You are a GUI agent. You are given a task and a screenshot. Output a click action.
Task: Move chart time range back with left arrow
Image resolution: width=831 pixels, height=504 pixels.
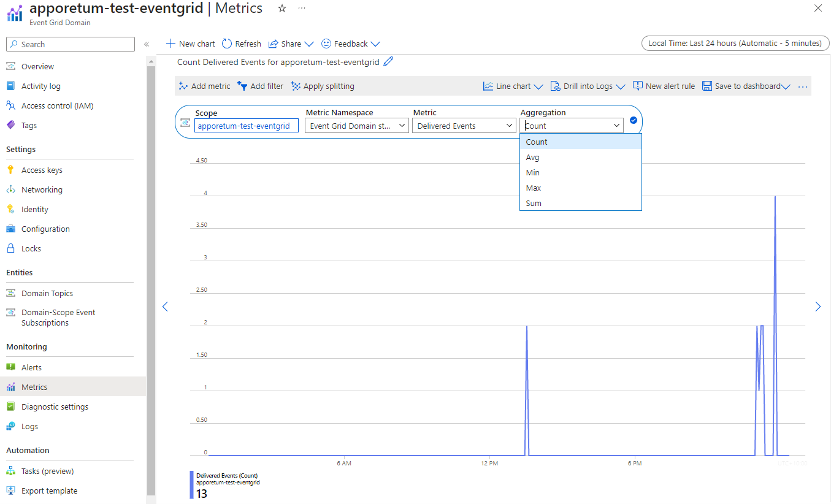[164, 307]
